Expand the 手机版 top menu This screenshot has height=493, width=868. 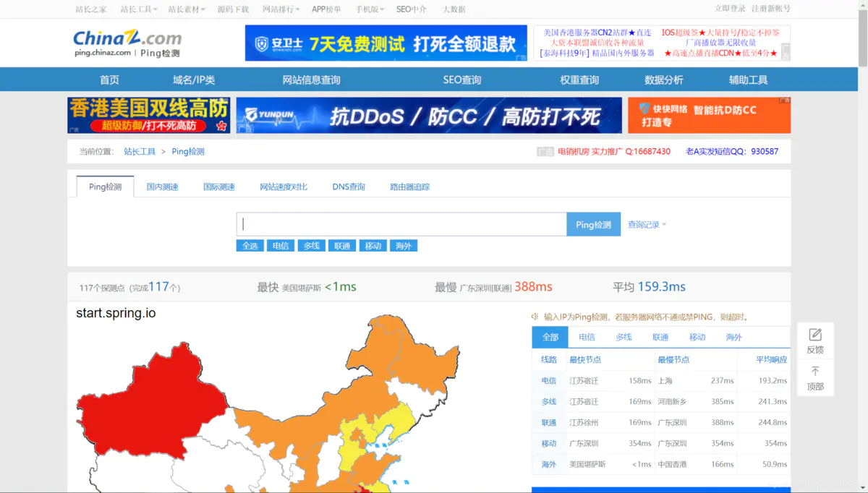pyautogui.click(x=370, y=9)
